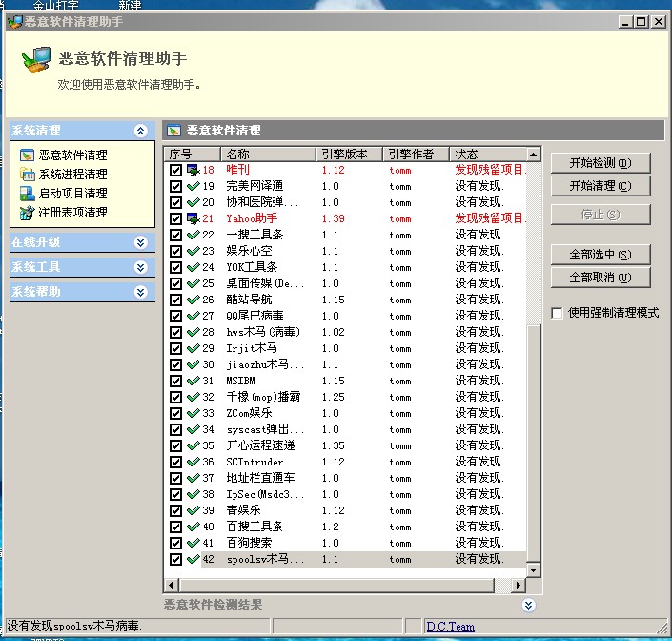Collapse the 系统清理 sidebar section

pos(140,131)
